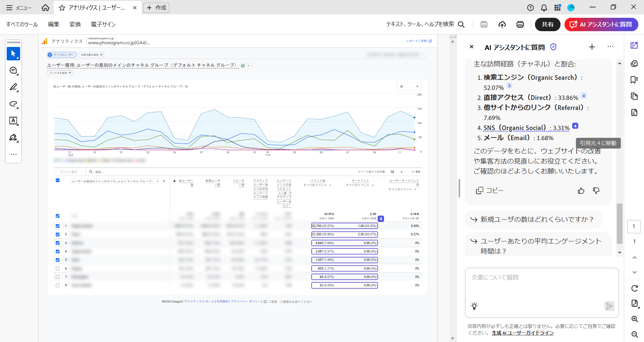Zoom in using the magnifier icon
Viewport: 644px width, 342px height.
pos(635,319)
